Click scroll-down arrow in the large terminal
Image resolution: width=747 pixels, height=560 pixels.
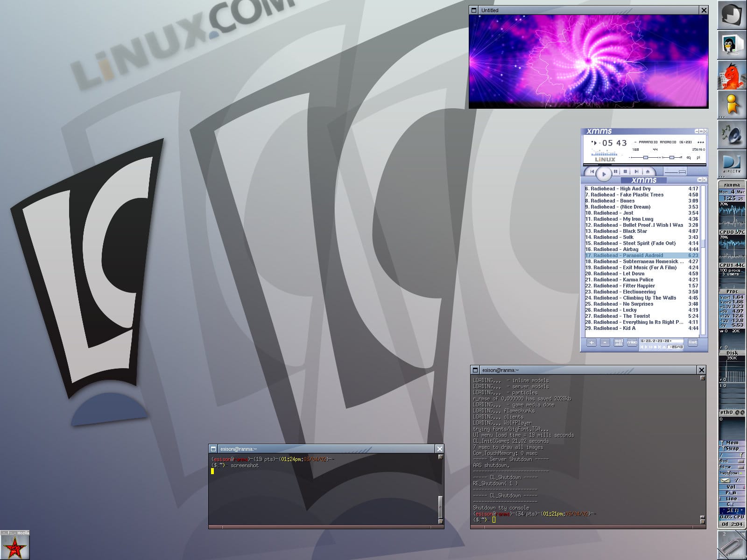(702, 522)
